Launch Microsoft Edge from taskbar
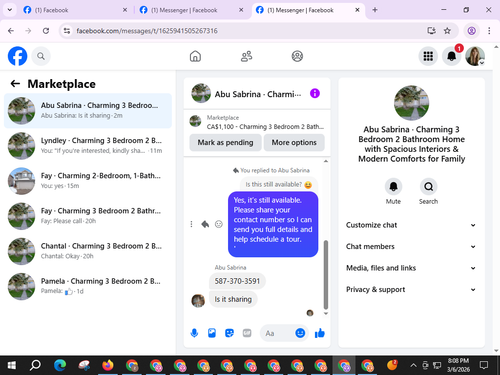The height and width of the screenshot is (375, 500). [60, 365]
